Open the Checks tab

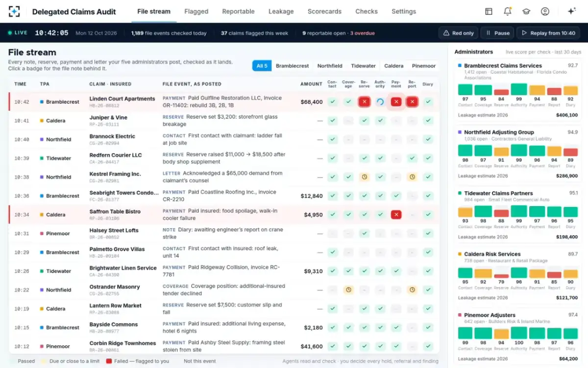point(367,11)
